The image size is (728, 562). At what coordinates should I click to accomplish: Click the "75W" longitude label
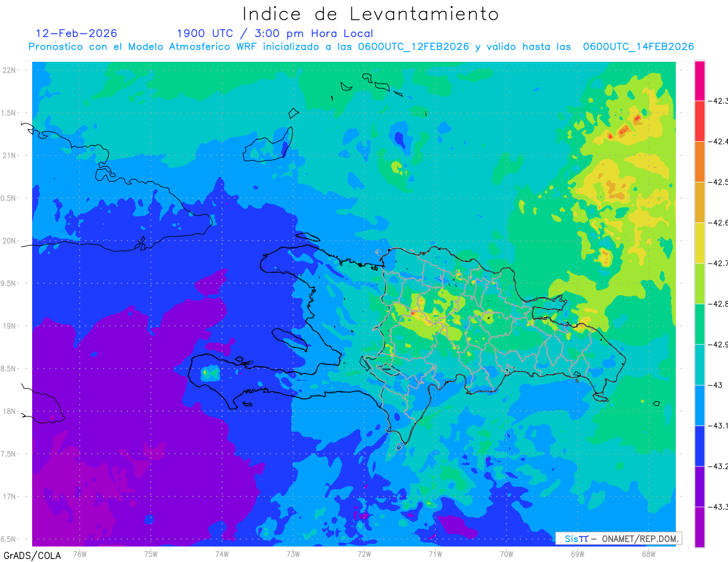(x=150, y=554)
